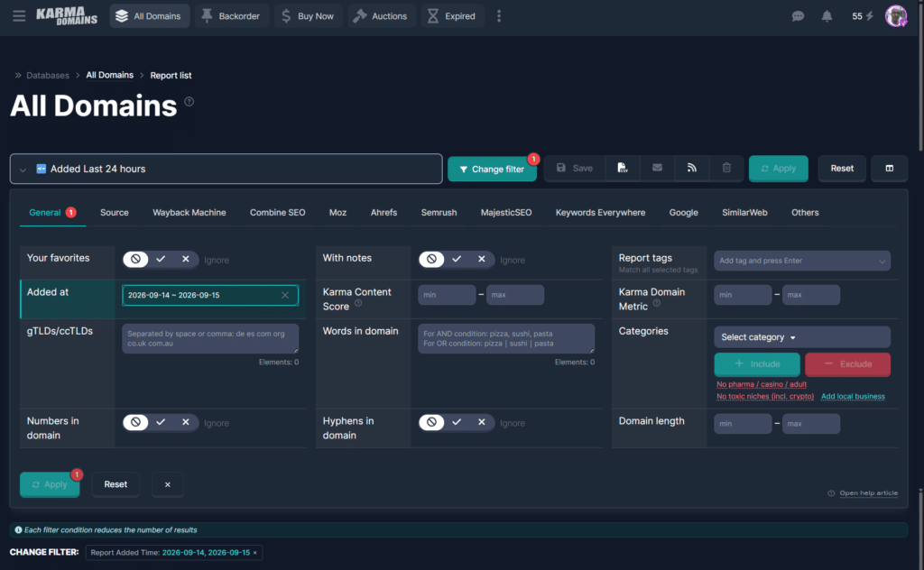Open the notifications bell
The height and width of the screenshot is (570, 924).
coord(827,16)
